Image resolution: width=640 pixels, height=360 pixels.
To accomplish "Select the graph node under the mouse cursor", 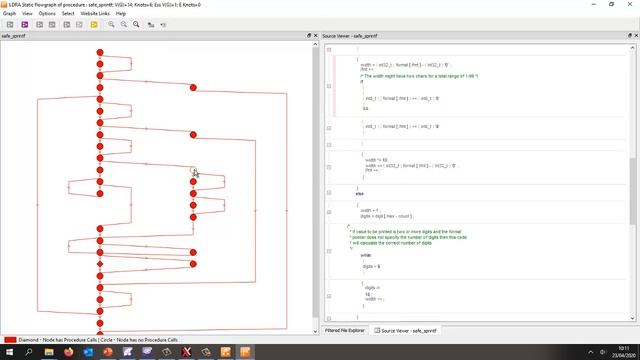I will click(x=193, y=170).
